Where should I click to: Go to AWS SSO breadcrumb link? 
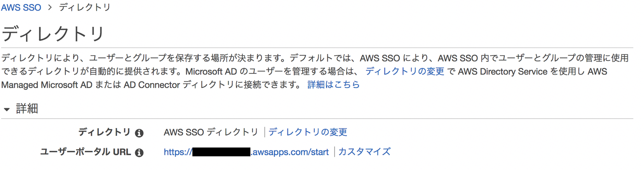[x=21, y=7]
